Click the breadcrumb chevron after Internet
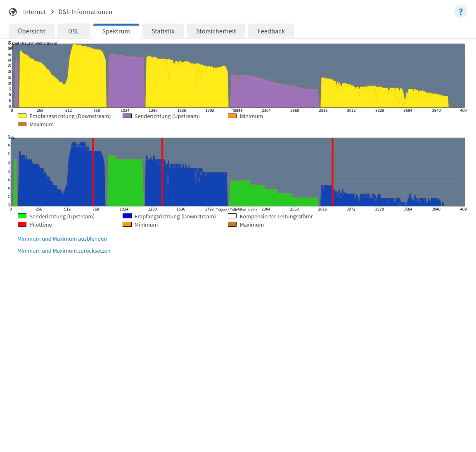This screenshot has width=476, height=452. click(x=52, y=12)
